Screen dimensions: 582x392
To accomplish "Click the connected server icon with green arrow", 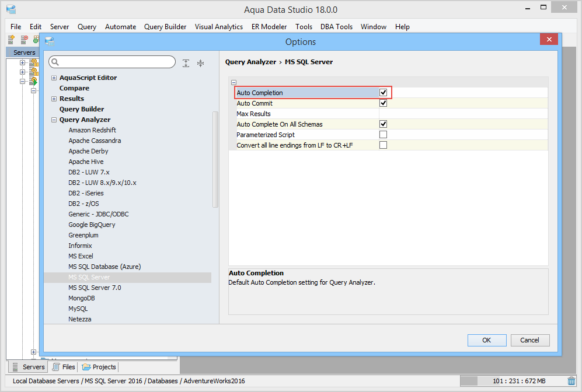I will pyautogui.click(x=34, y=81).
